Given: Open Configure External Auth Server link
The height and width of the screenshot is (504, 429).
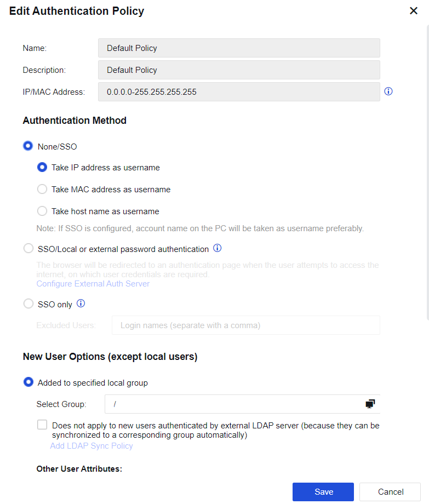Looking at the screenshot, I should coord(93,284).
